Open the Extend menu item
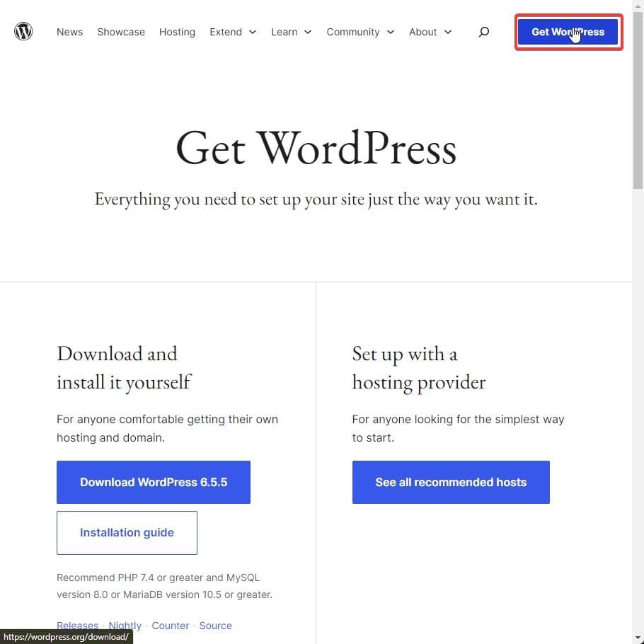644x644 pixels. (226, 32)
